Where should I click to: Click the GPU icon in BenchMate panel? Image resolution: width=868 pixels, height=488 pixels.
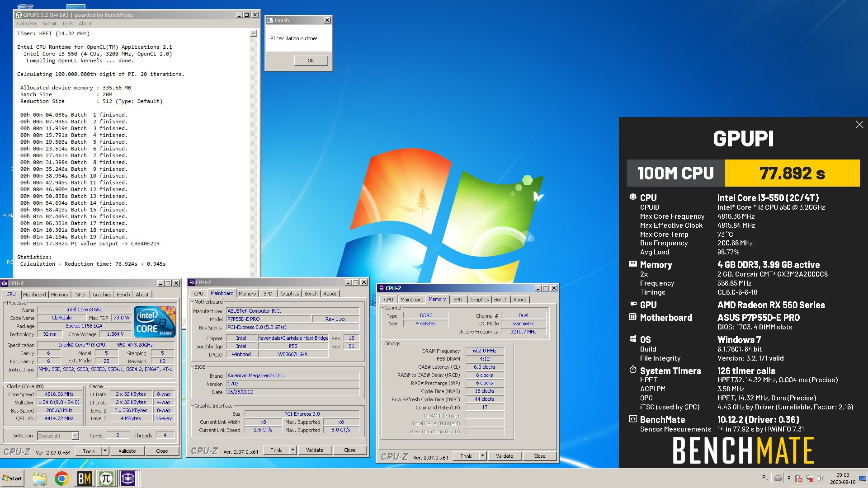pyautogui.click(x=633, y=304)
